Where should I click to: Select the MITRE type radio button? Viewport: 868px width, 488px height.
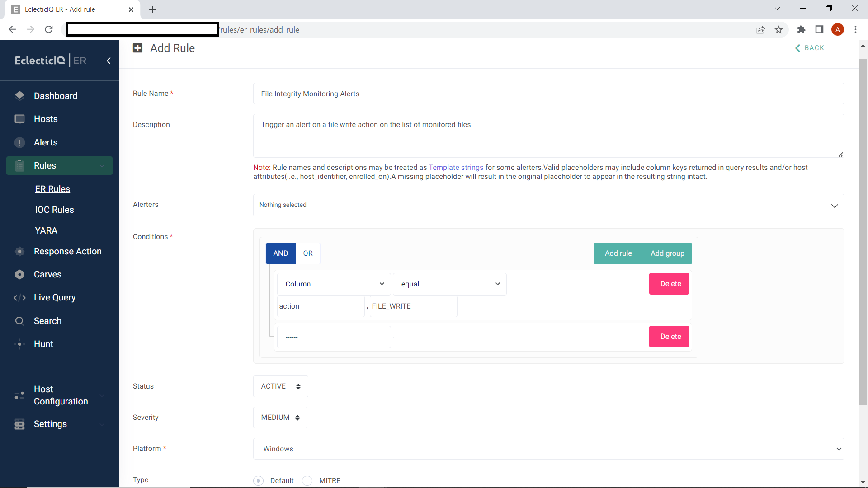pyautogui.click(x=307, y=480)
